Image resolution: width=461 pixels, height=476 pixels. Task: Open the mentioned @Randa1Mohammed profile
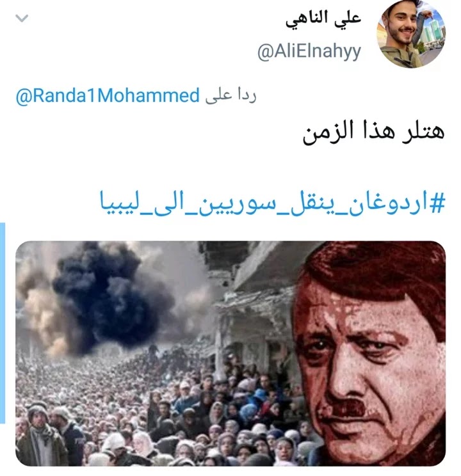pos(108,96)
